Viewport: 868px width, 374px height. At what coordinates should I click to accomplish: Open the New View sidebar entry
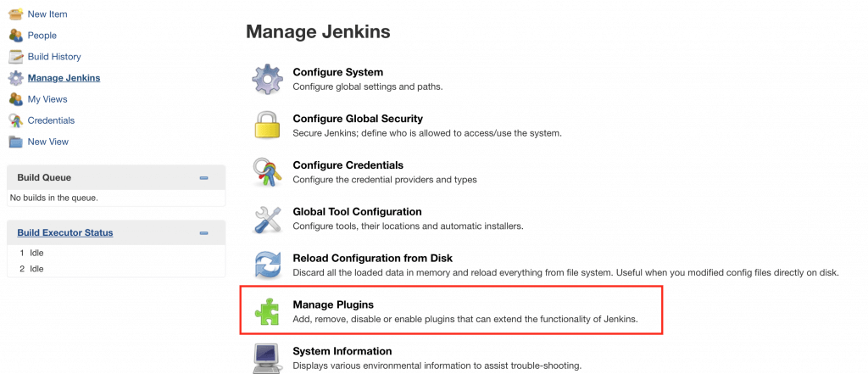tap(47, 142)
